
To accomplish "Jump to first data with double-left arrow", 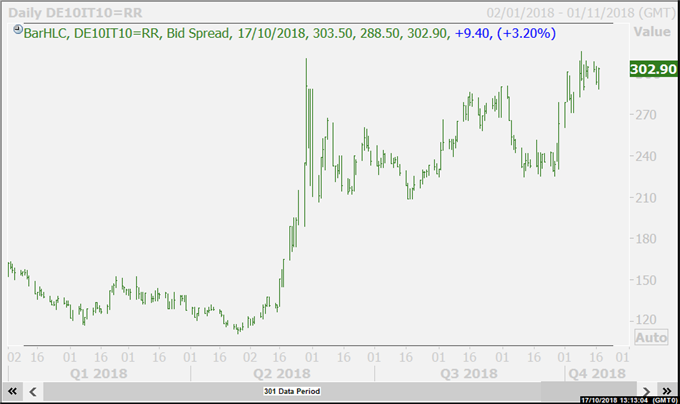I will tap(12, 391).
